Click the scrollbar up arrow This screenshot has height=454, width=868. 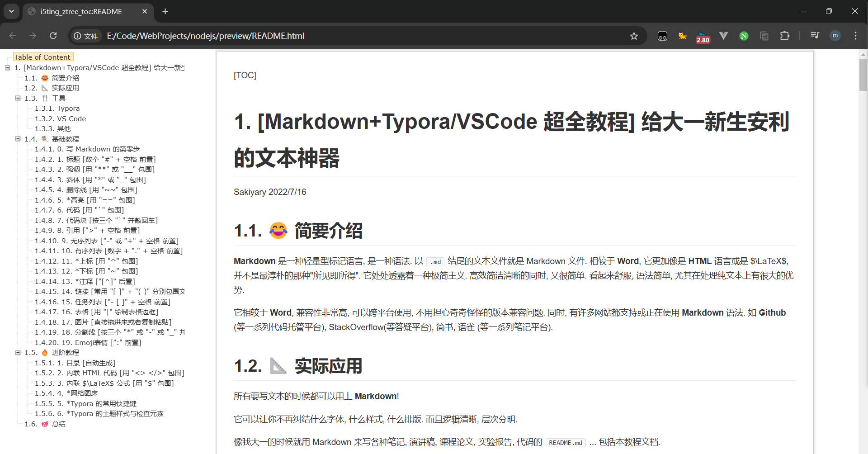coord(863,54)
